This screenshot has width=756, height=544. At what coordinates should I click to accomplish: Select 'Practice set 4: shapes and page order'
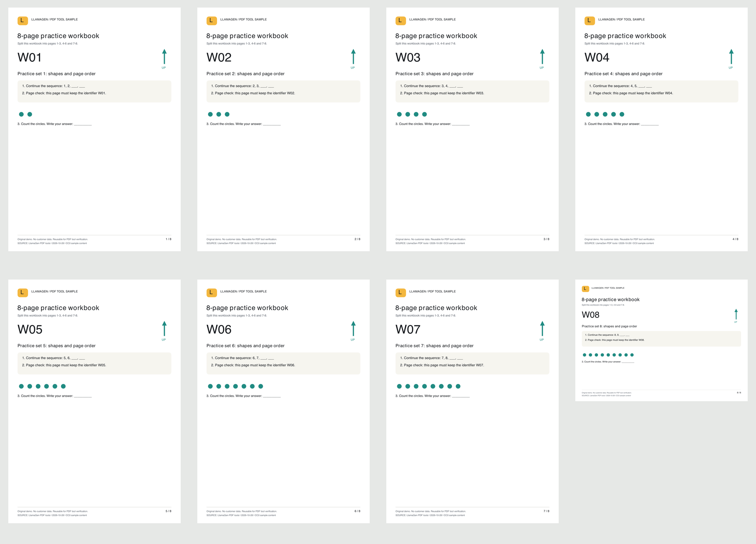623,74
